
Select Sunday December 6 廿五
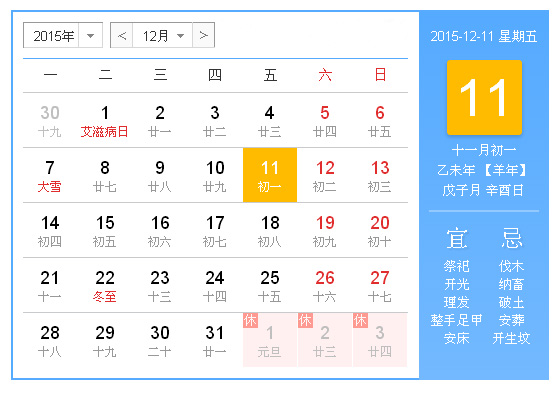tap(380, 121)
